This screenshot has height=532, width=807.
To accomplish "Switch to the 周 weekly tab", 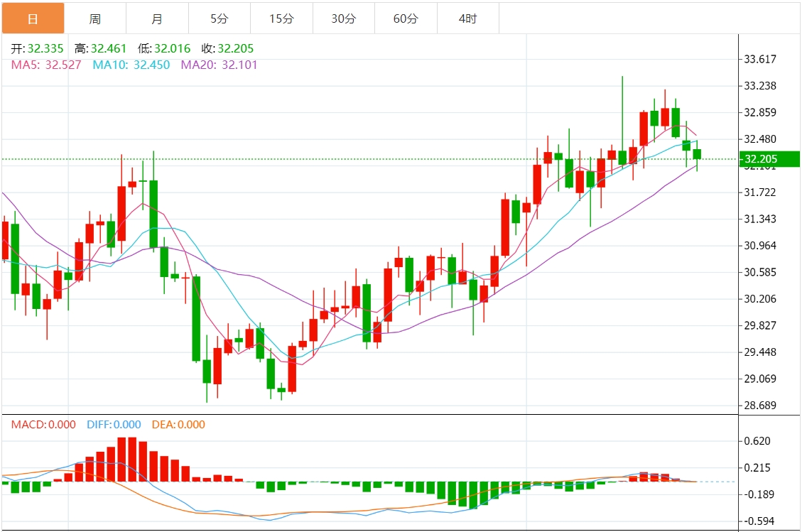I will [x=95, y=18].
